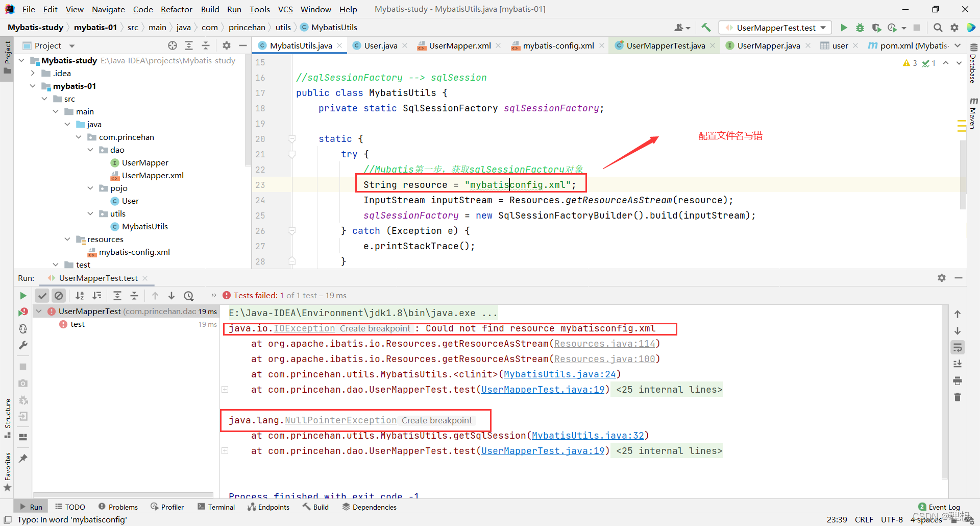The width and height of the screenshot is (980, 526).
Task: Open test history clock icon
Action: pyautogui.click(x=189, y=296)
